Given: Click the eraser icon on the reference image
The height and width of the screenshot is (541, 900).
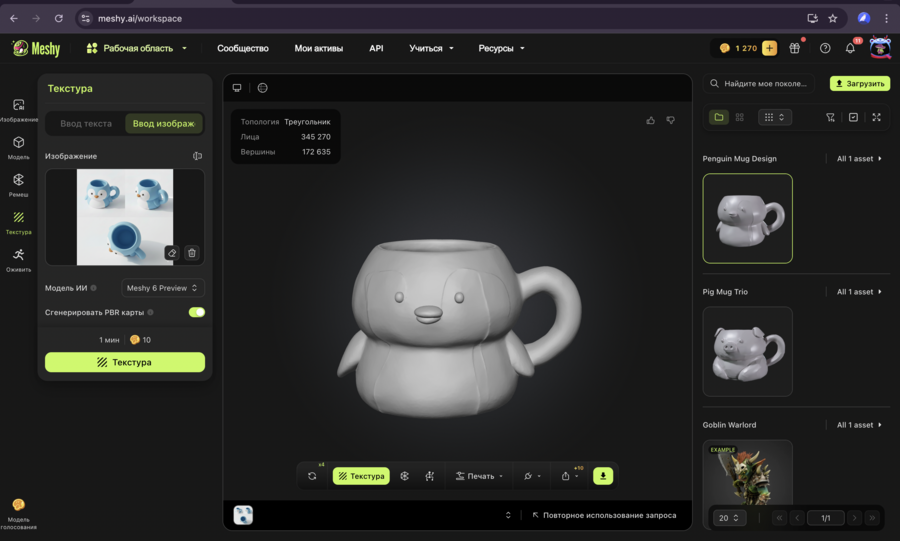Looking at the screenshot, I should [x=172, y=253].
